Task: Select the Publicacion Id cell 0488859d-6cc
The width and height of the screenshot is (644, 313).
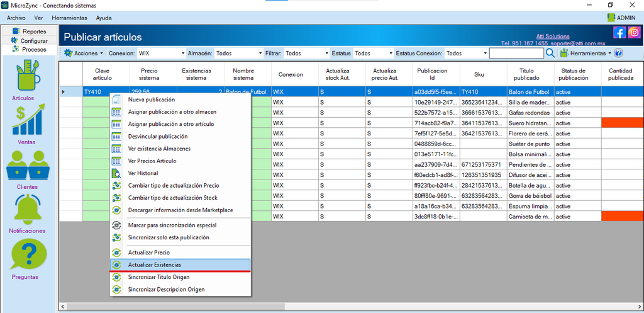Action: click(x=436, y=144)
